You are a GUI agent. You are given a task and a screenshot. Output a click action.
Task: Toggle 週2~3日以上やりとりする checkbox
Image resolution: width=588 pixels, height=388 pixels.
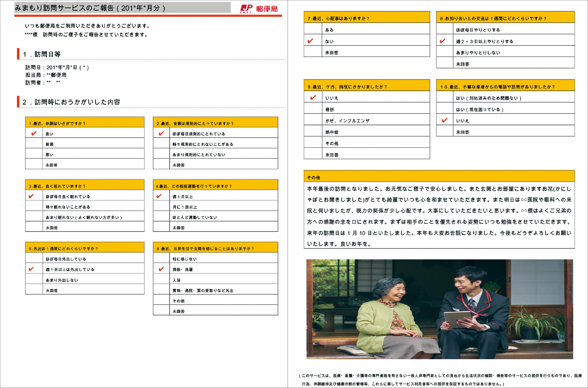point(445,40)
